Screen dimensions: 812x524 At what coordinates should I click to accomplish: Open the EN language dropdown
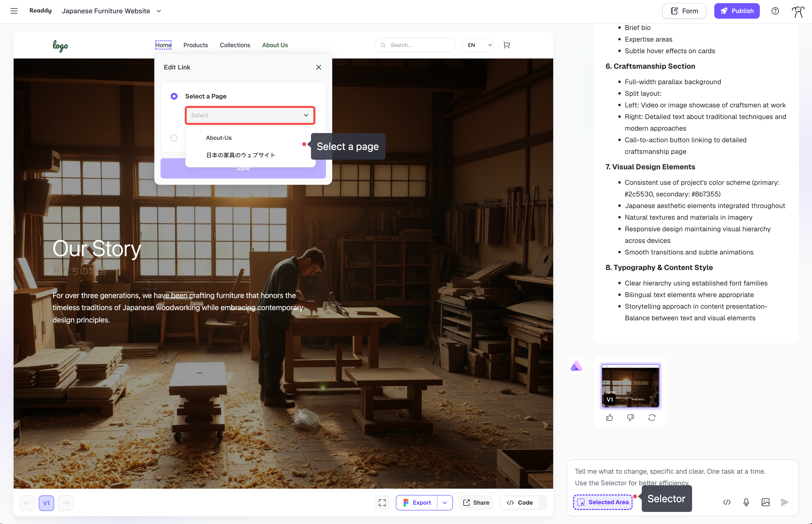point(477,45)
